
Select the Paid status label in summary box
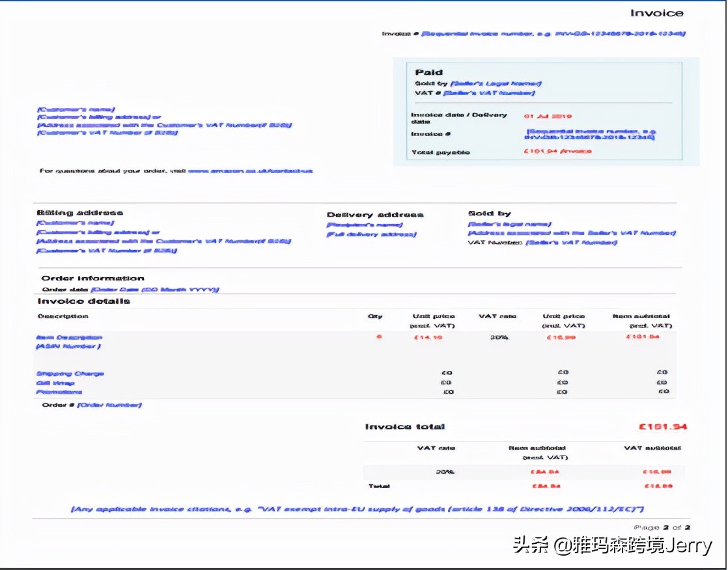[428, 72]
